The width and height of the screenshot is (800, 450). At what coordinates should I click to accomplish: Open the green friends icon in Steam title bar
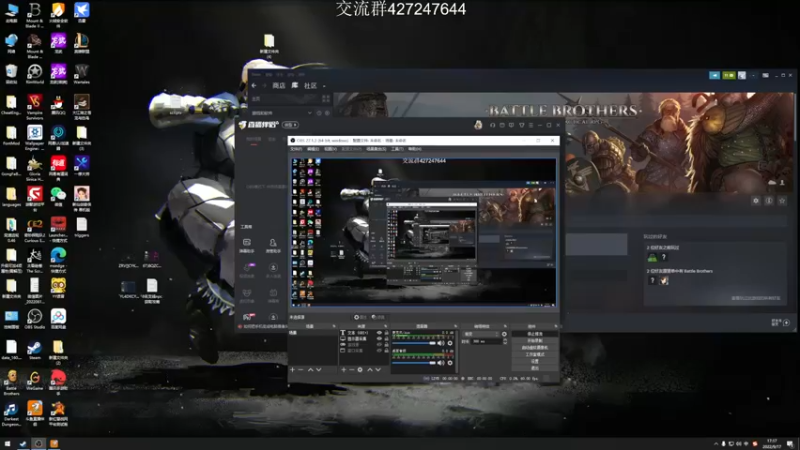(729, 75)
